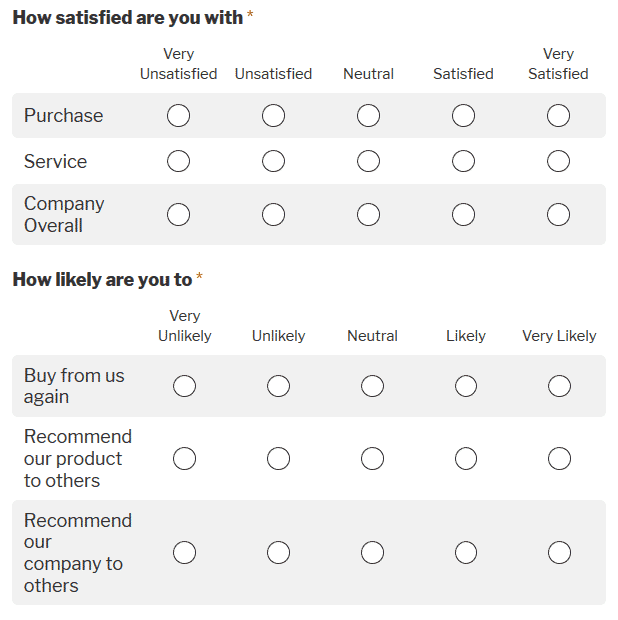Rate Recommend our company as Likely

pos(466,552)
